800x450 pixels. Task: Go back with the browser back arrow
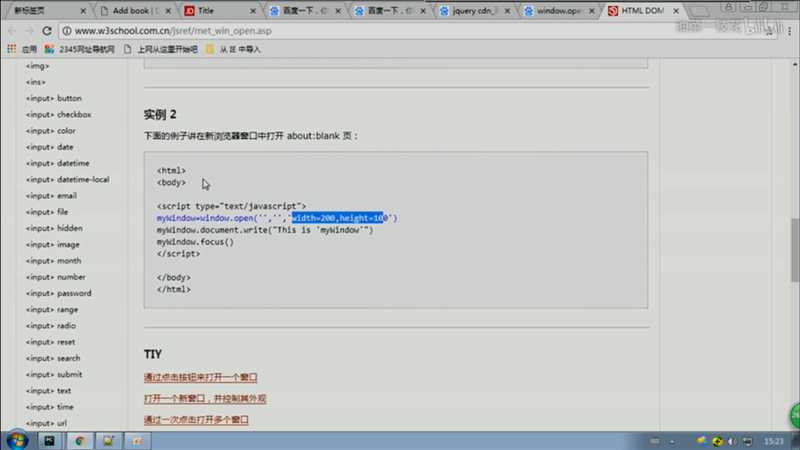(12, 31)
